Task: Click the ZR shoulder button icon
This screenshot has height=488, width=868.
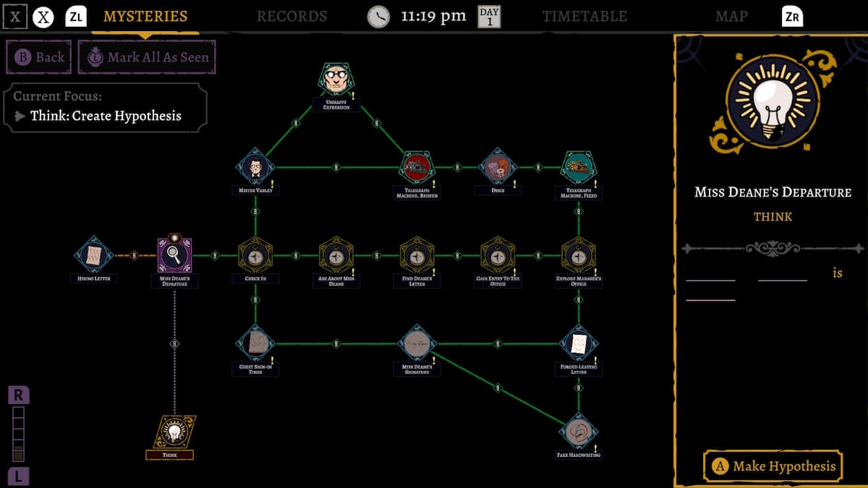Action: tap(793, 16)
